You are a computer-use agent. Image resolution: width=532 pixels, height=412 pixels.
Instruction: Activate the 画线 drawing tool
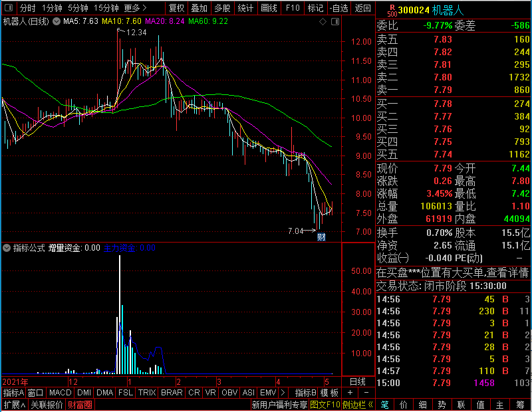point(269,8)
